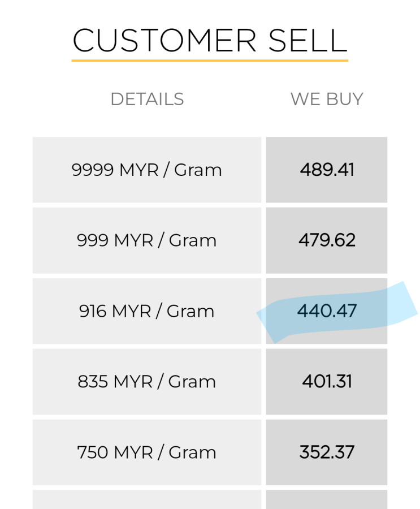Click the 916 MYR / Gram row label
The height and width of the screenshot is (509, 420).
point(147,311)
